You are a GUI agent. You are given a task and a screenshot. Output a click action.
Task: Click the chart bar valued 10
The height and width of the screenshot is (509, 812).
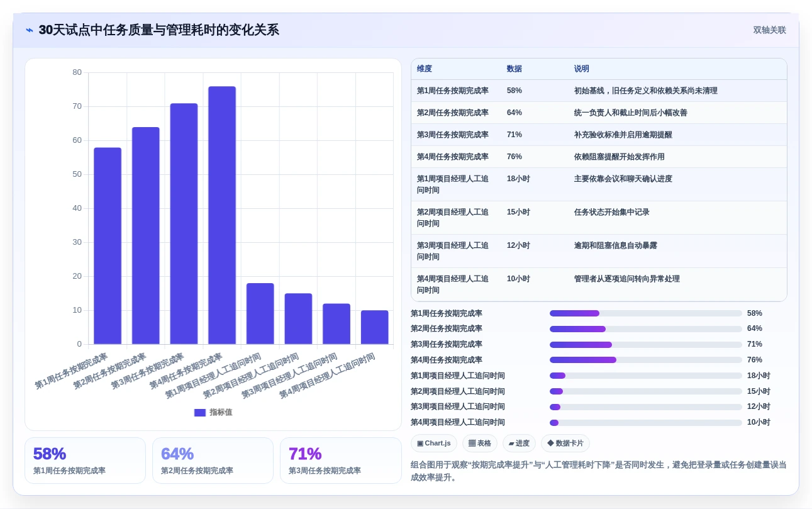(x=375, y=327)
